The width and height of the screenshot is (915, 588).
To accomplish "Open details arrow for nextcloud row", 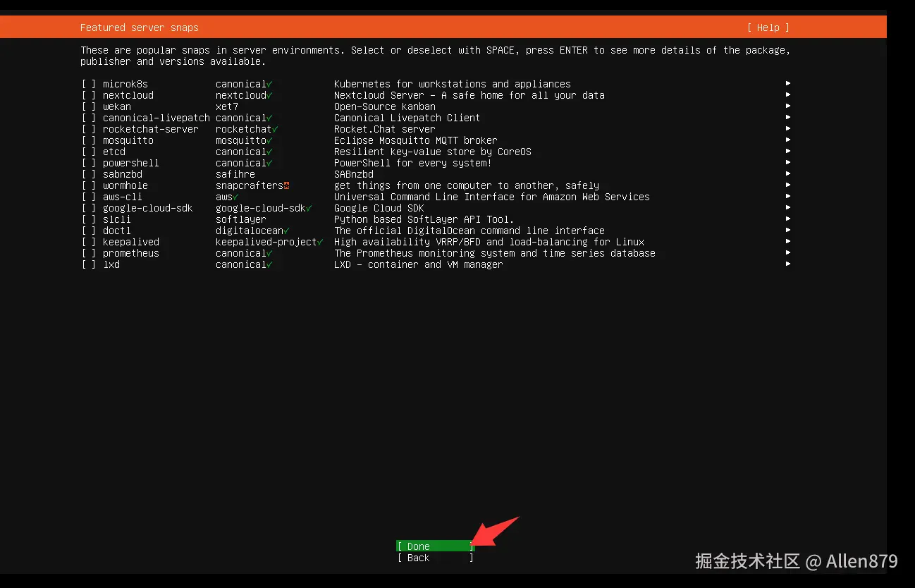I will click(x=788, y=95).
